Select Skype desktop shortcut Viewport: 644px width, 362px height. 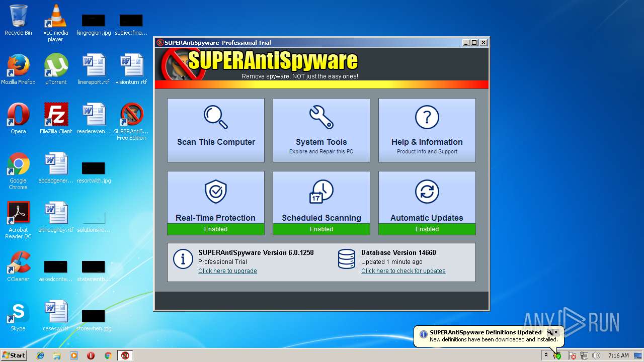[x=18, y=316]
